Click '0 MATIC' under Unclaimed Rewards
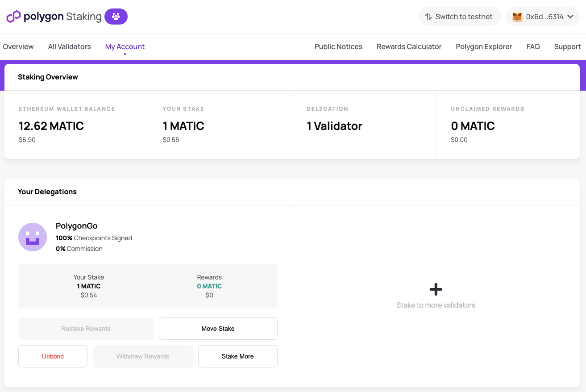Image resolution: width=586 pixels, height=392 pixels. point(473,126)
